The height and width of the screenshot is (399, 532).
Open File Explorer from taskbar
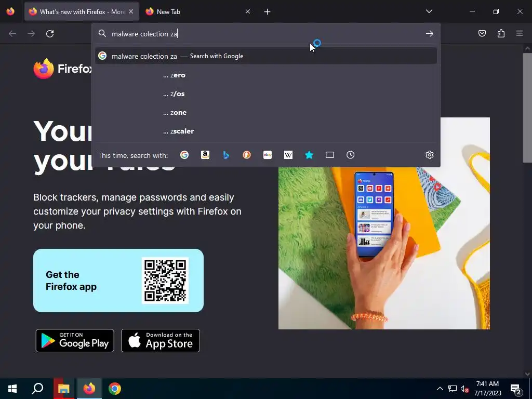click(63, 389)
